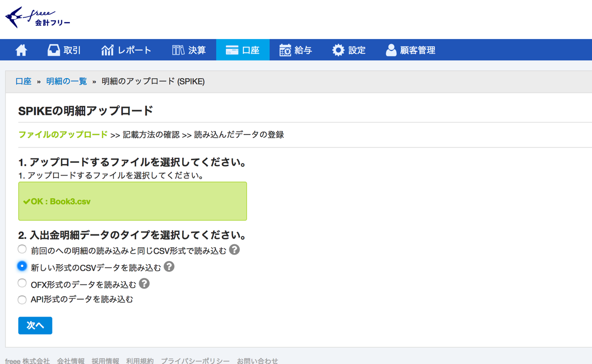
Task: Open the 取引 menu label
Action: 72,50
